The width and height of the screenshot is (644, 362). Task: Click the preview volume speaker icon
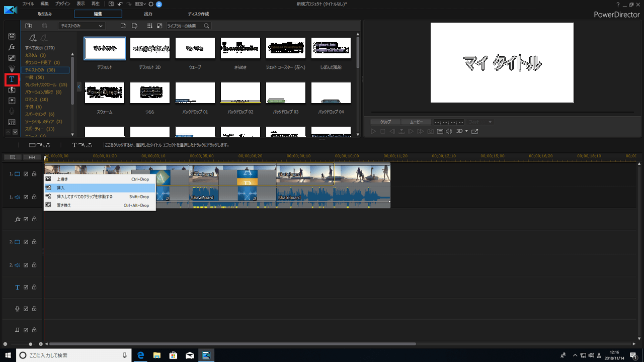click(449, 131)
